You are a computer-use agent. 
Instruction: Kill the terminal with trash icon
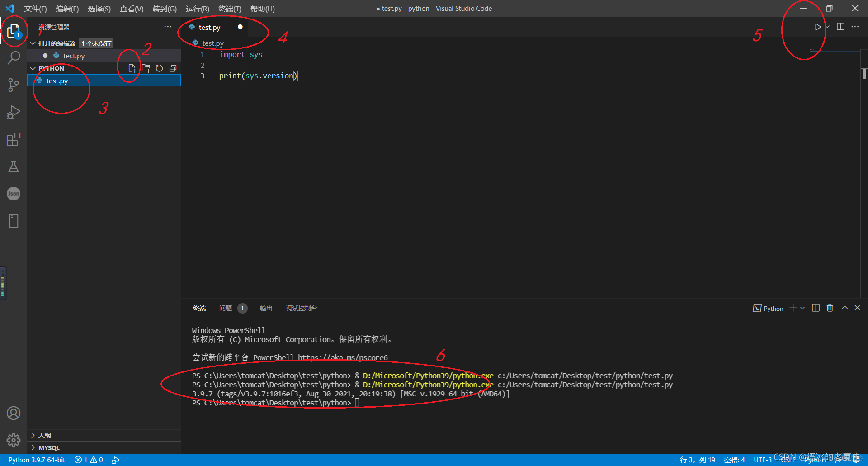click(x=830, y=308)
